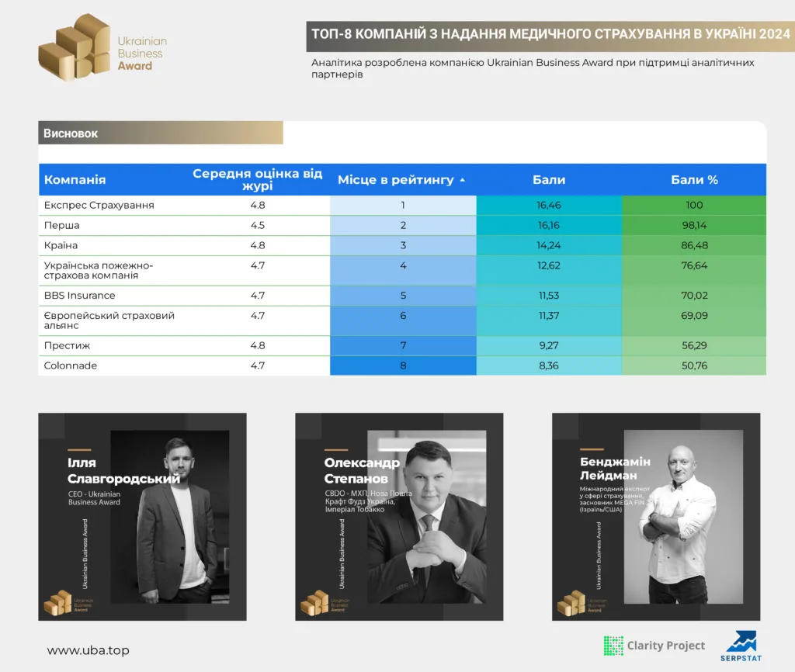Click the Clarity Project green dotted logo
Viewport: 795px width, 672px height.
pos(613,646)
